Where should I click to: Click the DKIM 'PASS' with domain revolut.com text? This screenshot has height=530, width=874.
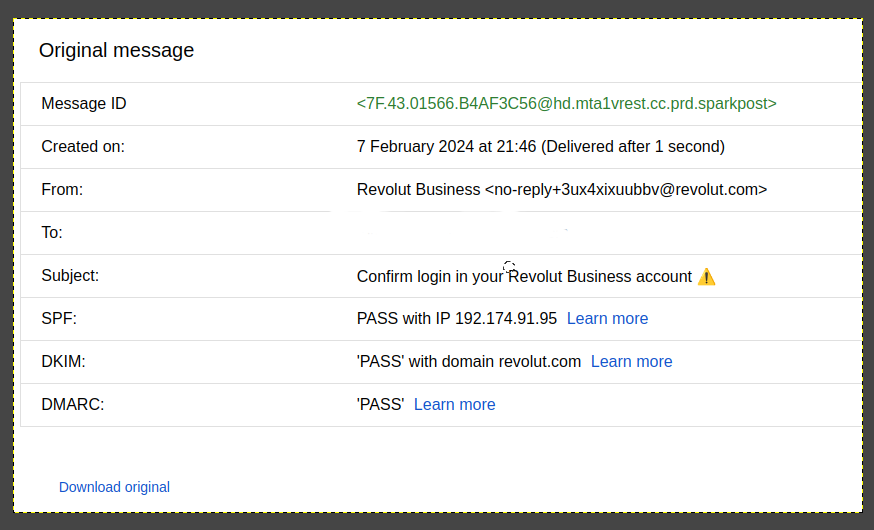[x=469, y=361]
